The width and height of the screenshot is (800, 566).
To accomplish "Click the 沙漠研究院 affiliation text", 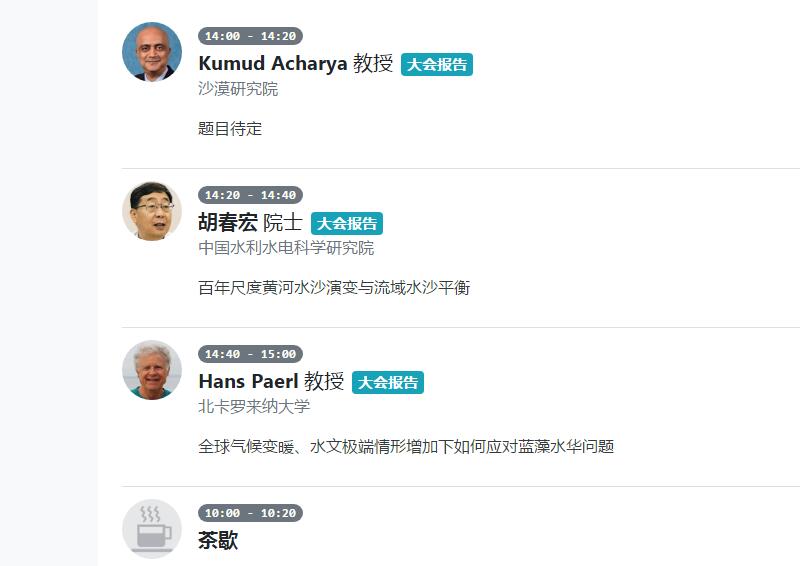I will click(x=238, y=89).
